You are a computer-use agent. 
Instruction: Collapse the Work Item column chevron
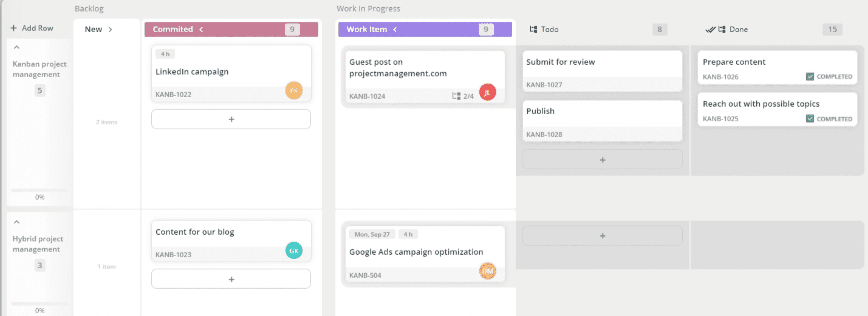[x=395, y=30]
